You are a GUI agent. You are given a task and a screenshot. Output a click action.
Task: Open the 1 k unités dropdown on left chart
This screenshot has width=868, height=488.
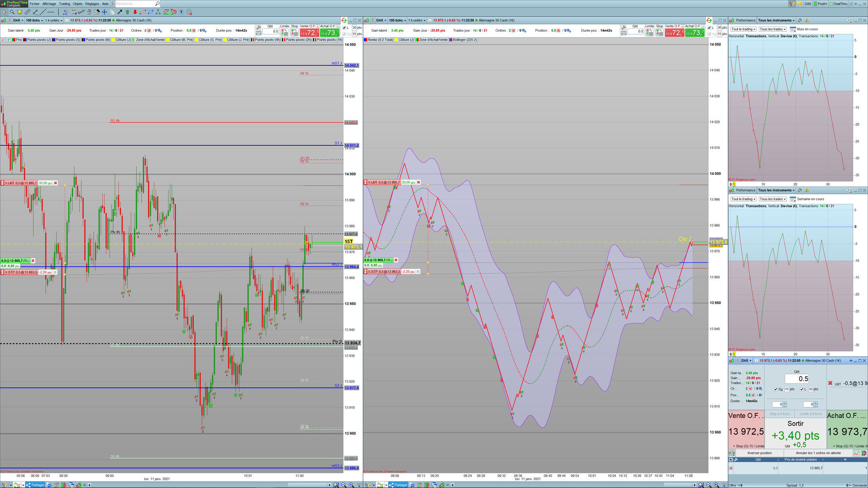54,20
